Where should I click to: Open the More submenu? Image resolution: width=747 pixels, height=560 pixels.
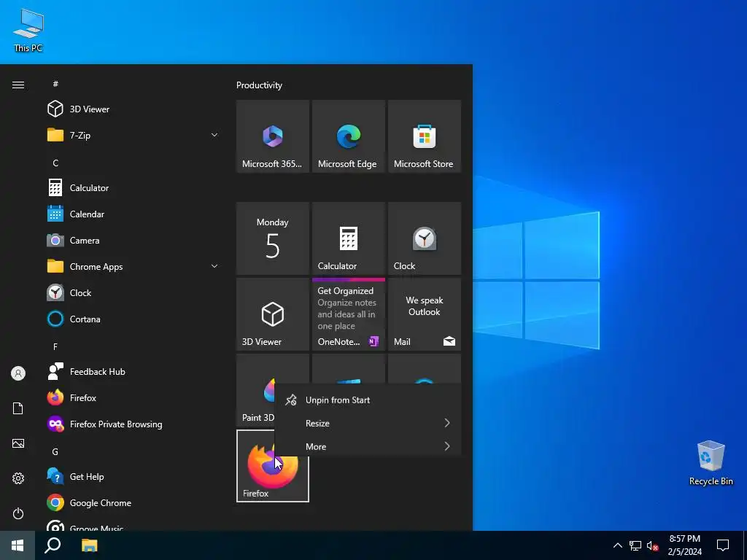tap(368, 446)
